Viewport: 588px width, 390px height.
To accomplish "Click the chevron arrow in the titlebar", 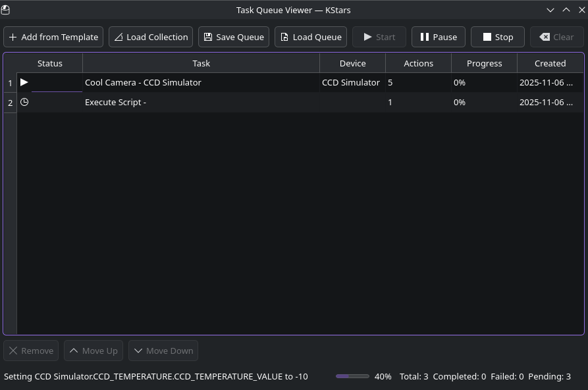I will click(x=550, y=10).
